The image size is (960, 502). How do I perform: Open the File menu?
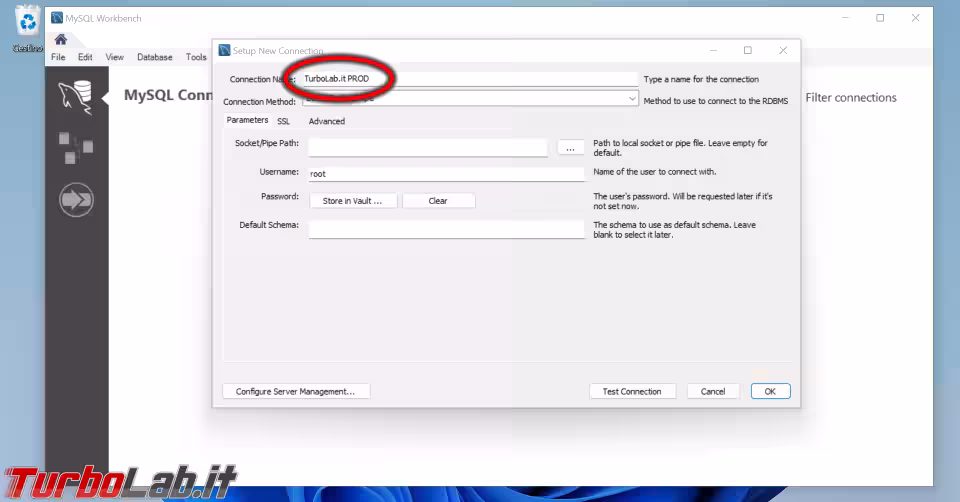pyautogui.click(x=58, y=57)
